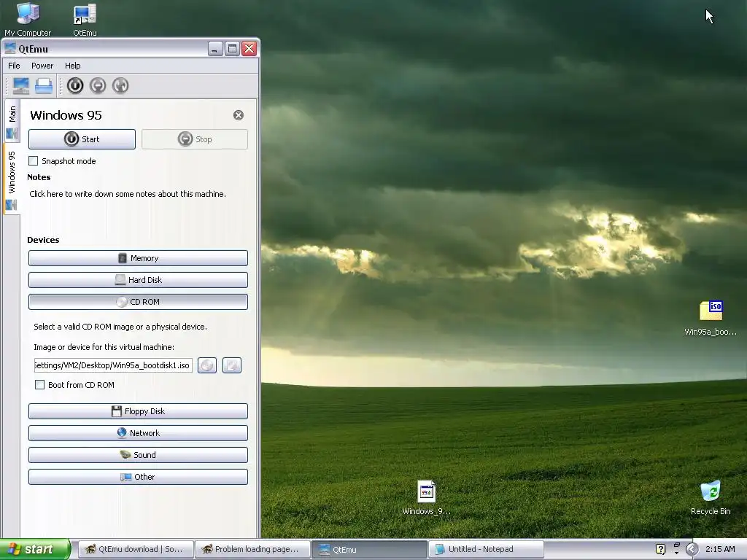Screen dimensions: 747x560
Task: Maximize the QtEmu window
Action: (x=232, y=49)
